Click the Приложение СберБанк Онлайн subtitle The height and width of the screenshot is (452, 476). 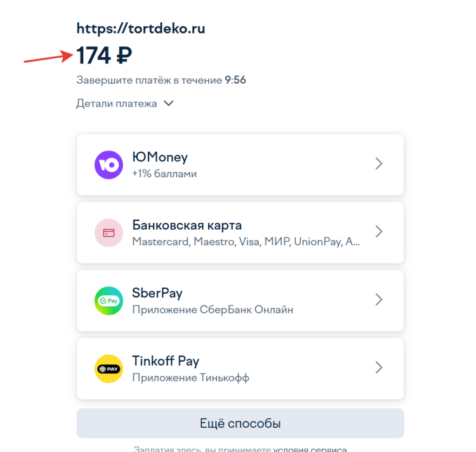[x=213, y=310]
